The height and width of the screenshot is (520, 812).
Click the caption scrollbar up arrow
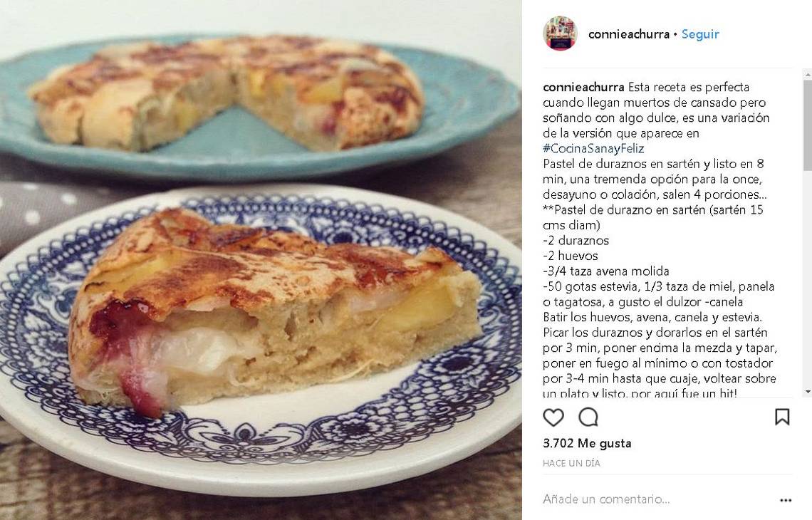(x=807, y=76)
